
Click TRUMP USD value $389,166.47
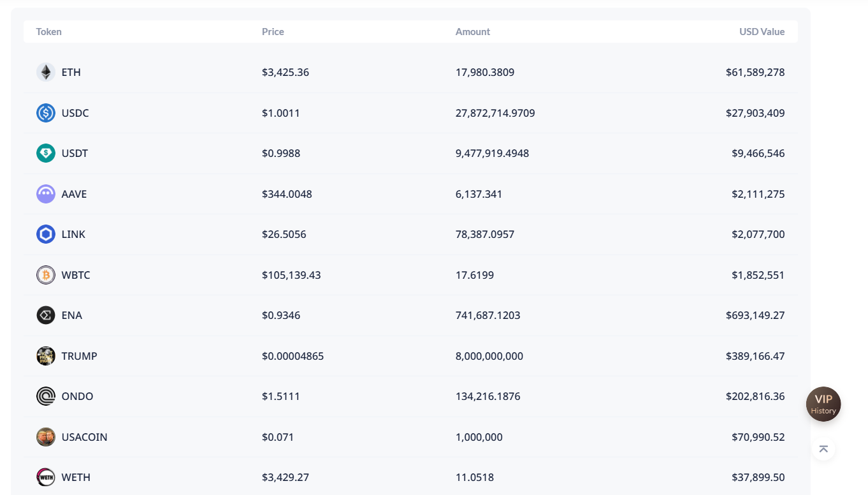(x=755, y=356)
